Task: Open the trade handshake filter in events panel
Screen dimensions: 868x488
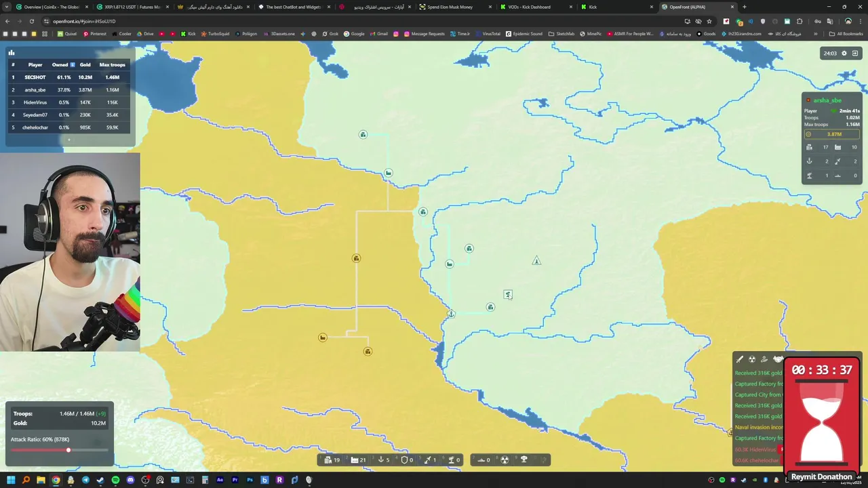Action: [x=777, y=359]
